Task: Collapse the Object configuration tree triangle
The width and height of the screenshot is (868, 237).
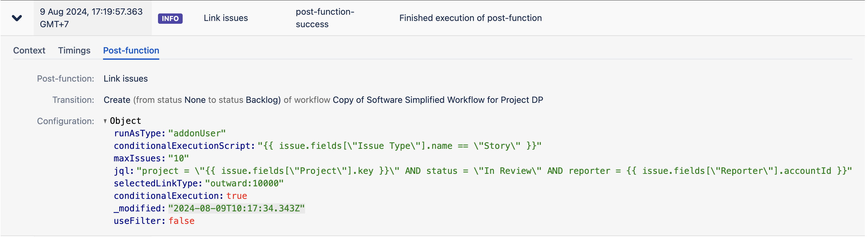Action: (105, 121)
